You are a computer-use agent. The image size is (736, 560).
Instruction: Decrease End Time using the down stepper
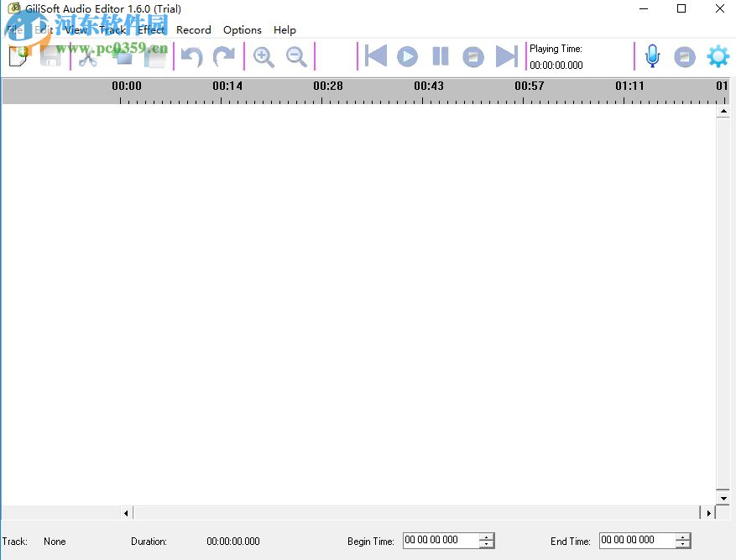tap(683, 544)
